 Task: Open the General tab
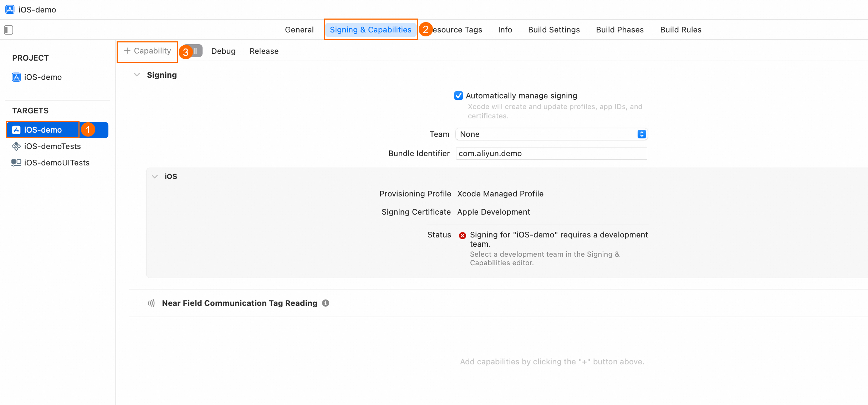tap(299, 30)
